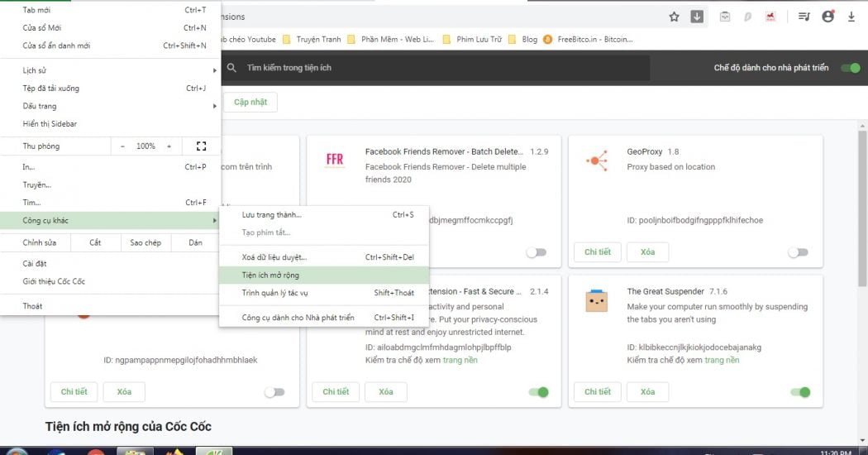Open the FreeBitco.in bookmark
The image size is (868, 455).
tap(589, 40)
